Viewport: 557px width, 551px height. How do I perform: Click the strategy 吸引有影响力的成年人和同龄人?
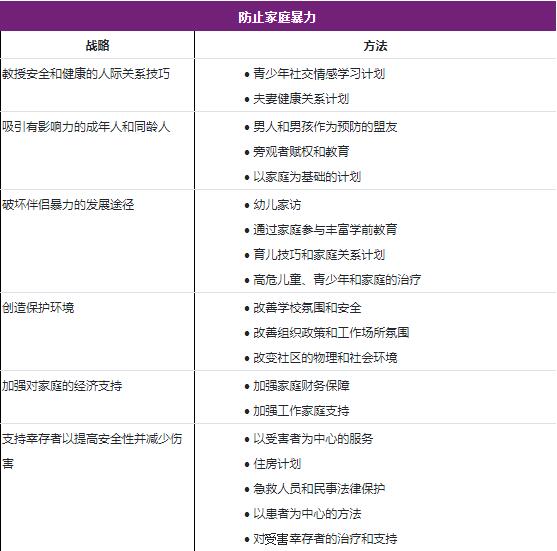coord(86,126)
